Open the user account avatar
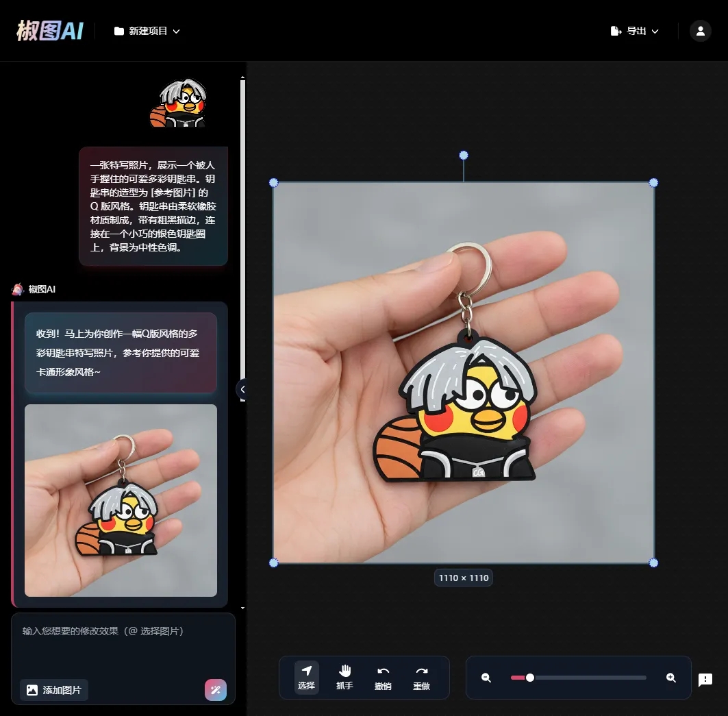The height and width of the screenshot is (716, 728). 700,31
